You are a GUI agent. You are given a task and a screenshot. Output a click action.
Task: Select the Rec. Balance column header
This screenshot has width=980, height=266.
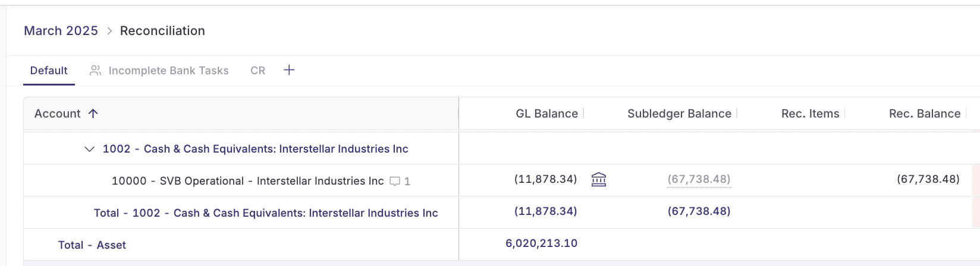pos(925,113)
